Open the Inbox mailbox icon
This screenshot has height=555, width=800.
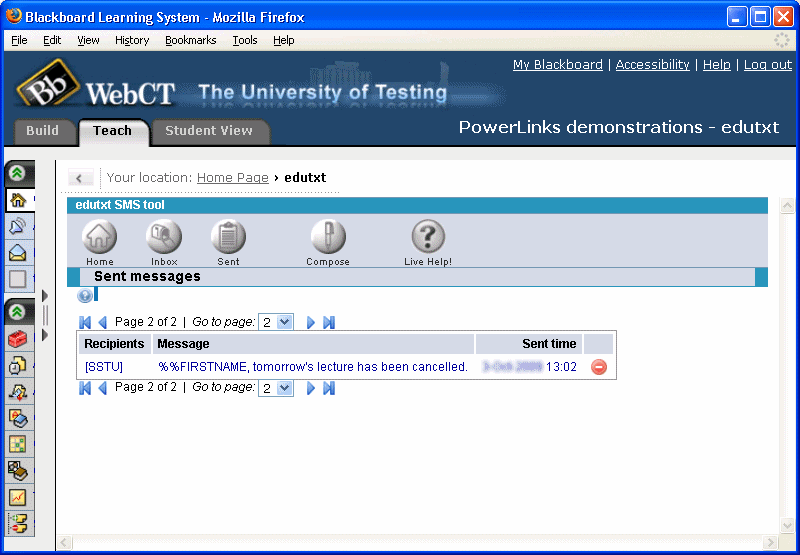[x=164, y=236]
